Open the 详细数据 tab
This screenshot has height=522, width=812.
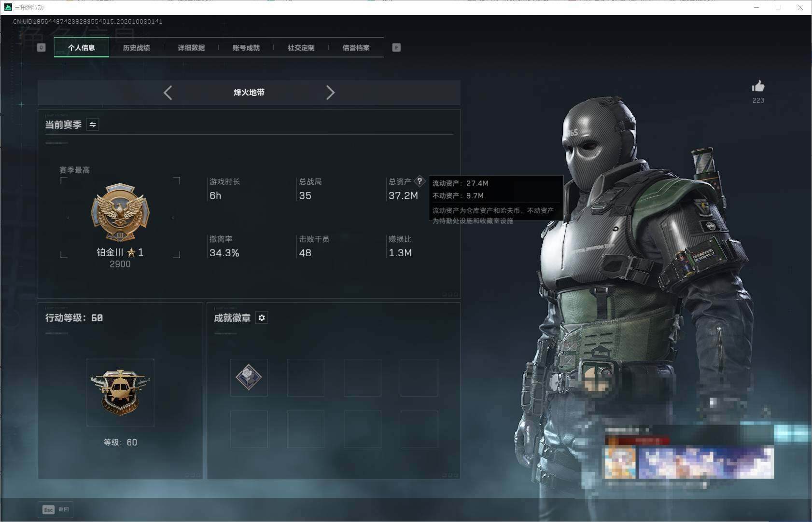(191, 47)
